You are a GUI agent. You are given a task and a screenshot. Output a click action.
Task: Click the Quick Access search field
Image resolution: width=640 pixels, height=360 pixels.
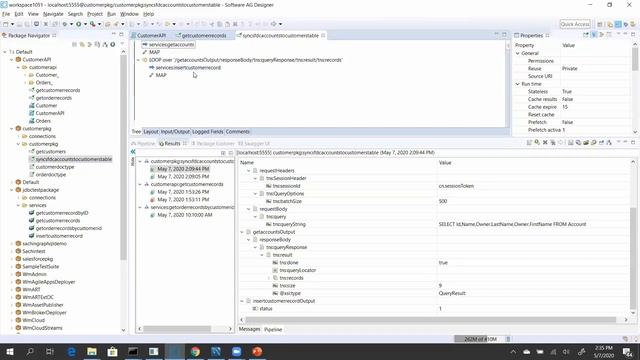(575, 24)
